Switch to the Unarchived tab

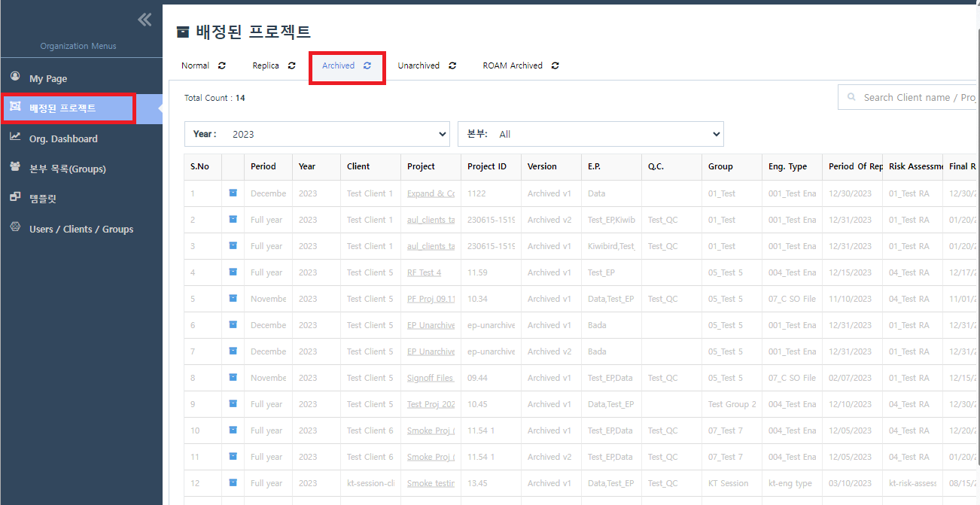pos(419,65)
